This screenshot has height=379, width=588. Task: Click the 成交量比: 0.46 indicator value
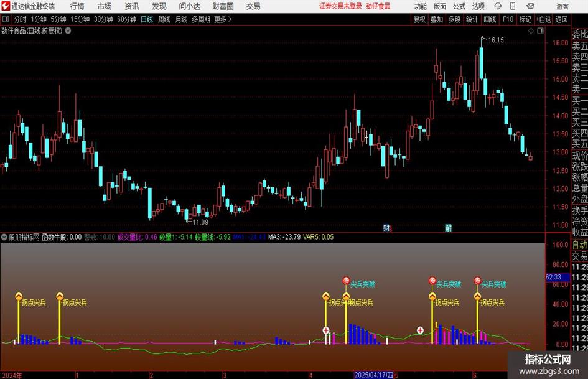click(138, 237)
